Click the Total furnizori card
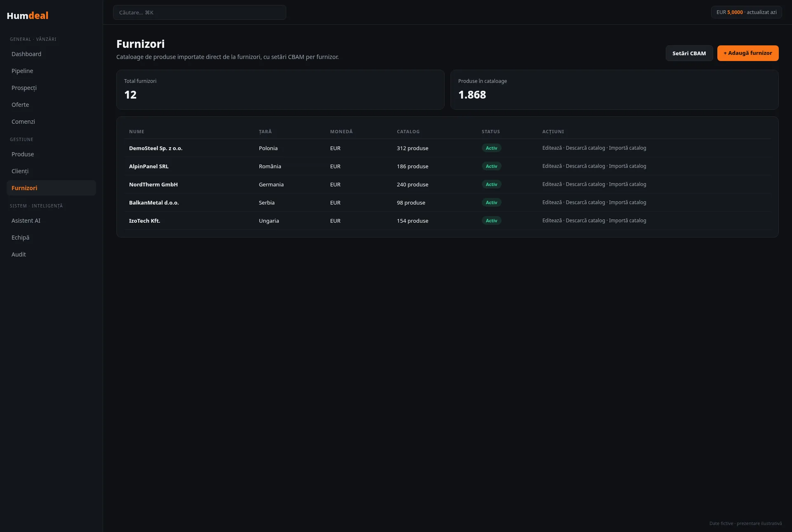This screenshot has height=532, width=792. pos(280,89)
